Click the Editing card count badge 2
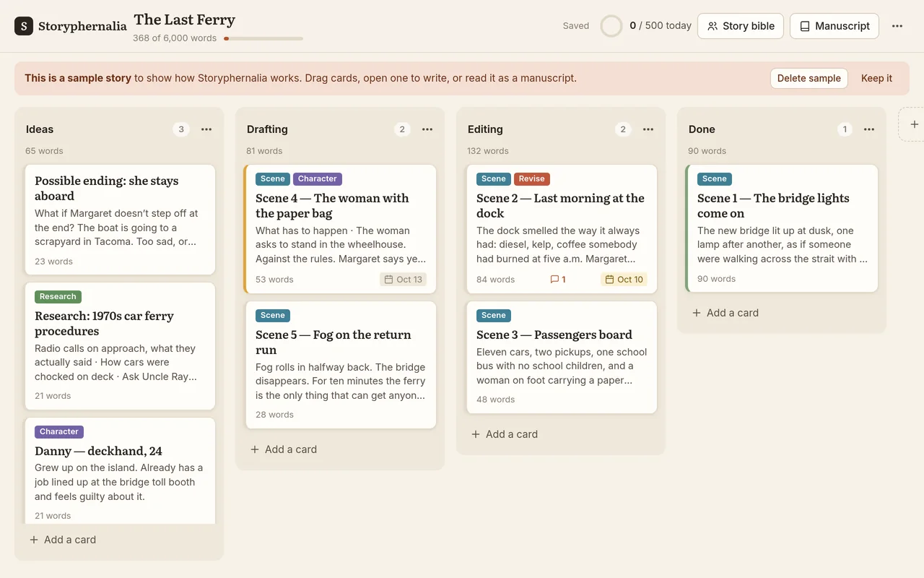Screen dimensions: 924x578 pyautogui.click(x=623, y=129)
